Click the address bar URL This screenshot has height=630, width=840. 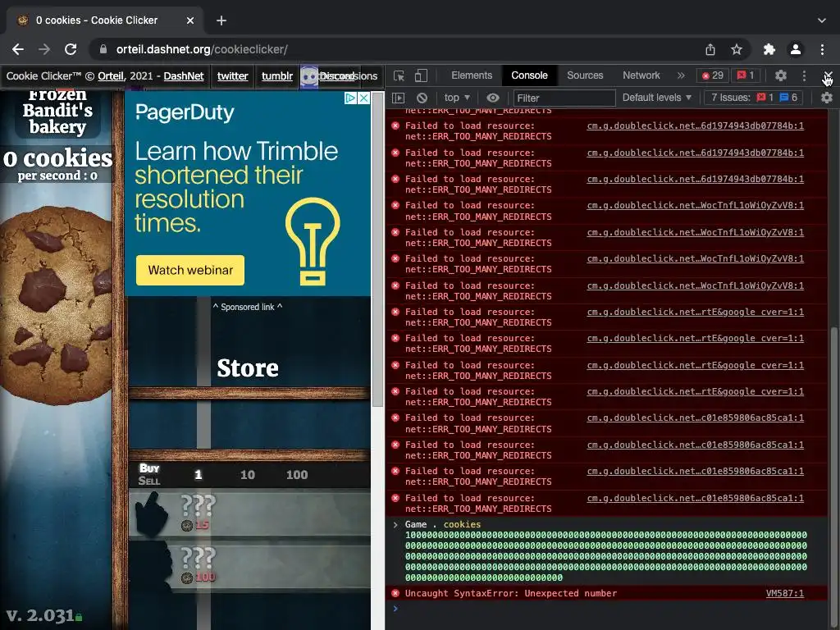point(202,49)
